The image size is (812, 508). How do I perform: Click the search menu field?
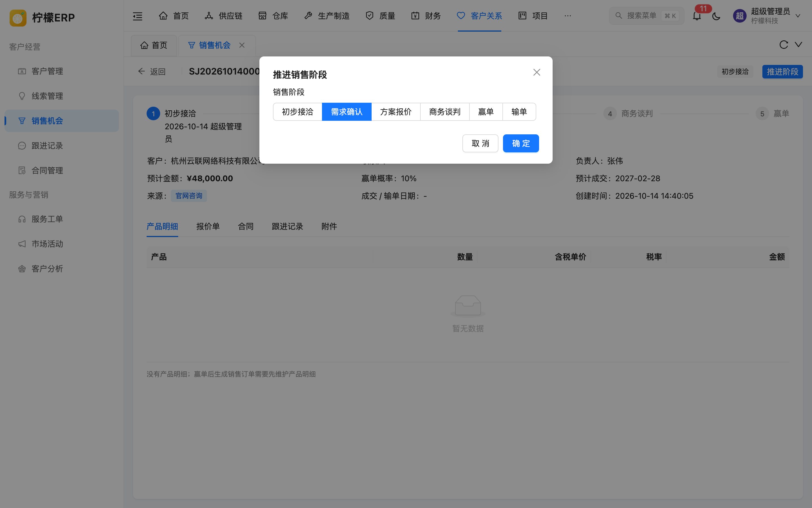[x=646, y=16]
